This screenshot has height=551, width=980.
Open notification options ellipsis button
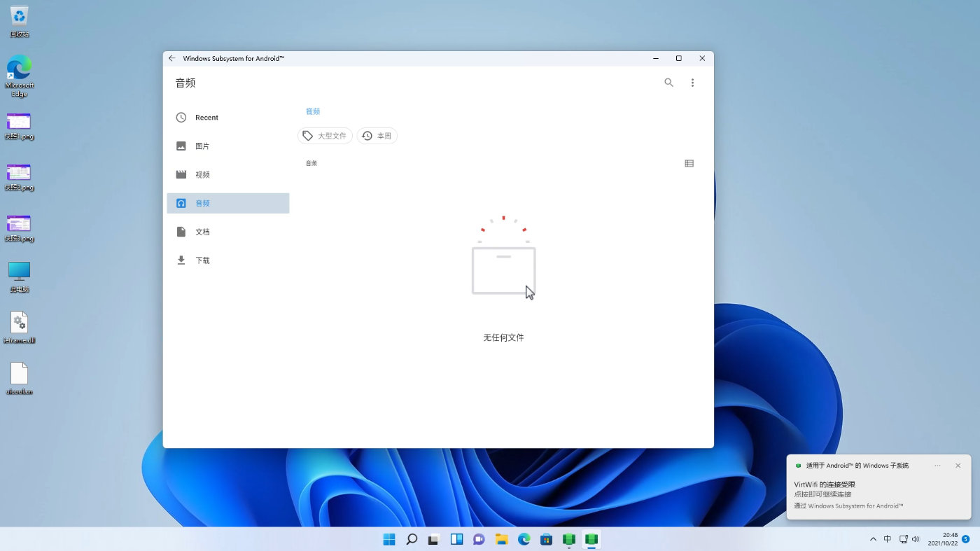[x=937, y=466]
